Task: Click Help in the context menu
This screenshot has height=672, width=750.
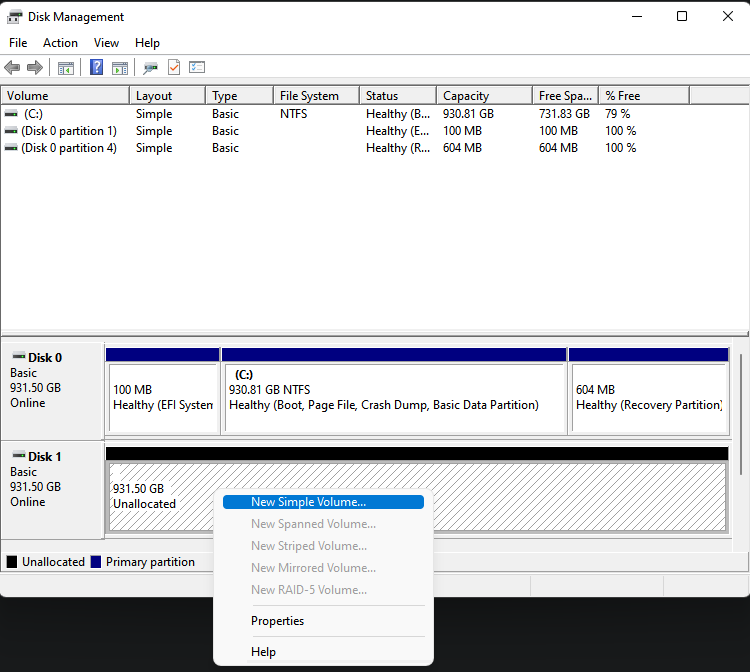Action: [263, 652]
